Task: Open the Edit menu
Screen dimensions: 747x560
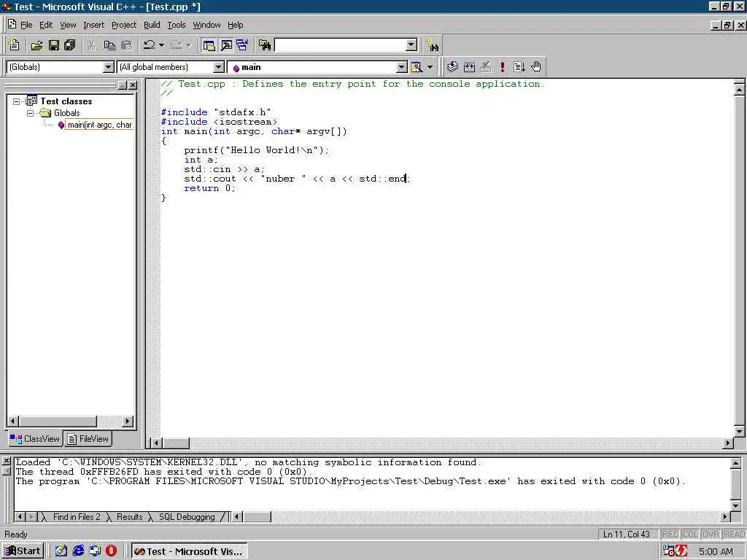Action: coord(46,25)
